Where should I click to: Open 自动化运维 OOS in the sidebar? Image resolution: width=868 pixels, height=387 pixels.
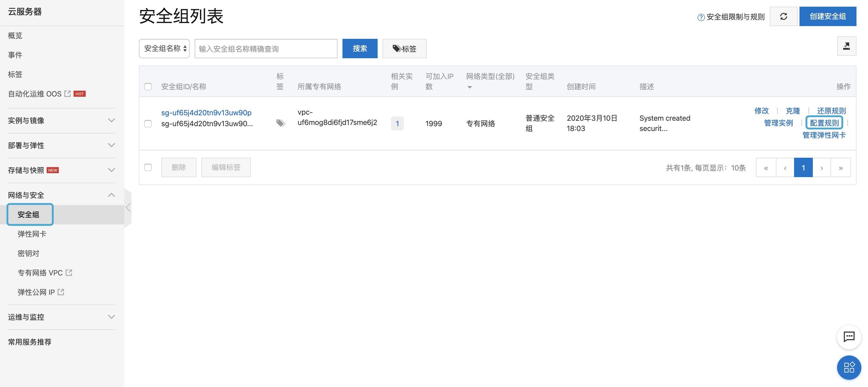[35, 94]
